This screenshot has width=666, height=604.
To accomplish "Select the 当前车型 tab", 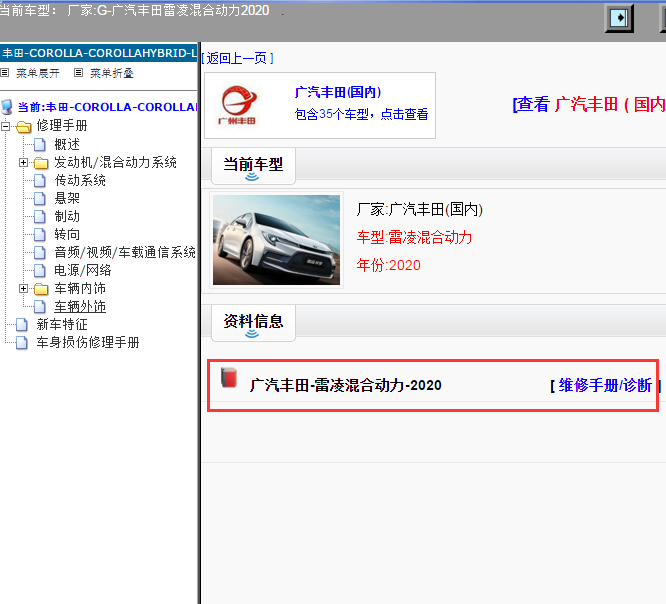I will tap(253, 164).
